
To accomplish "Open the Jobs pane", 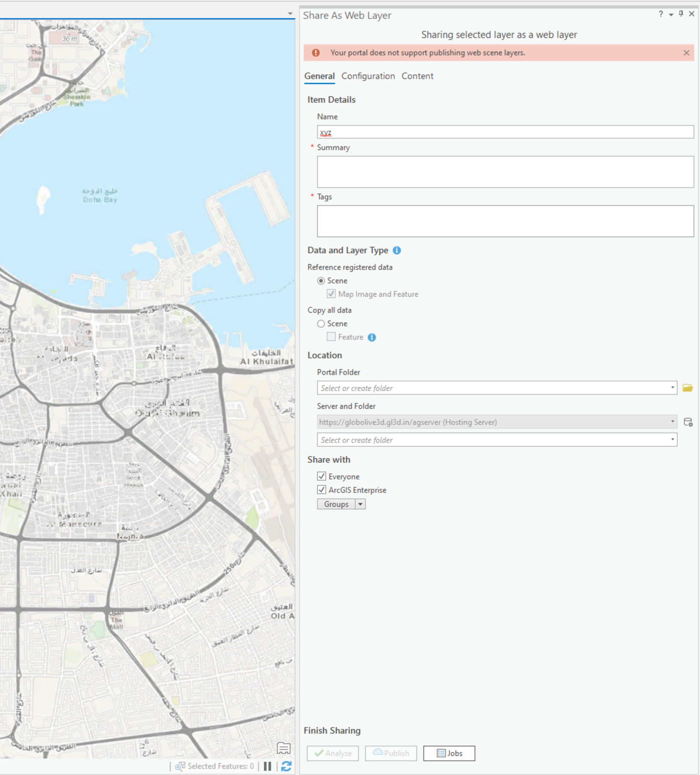I will 449,753.
